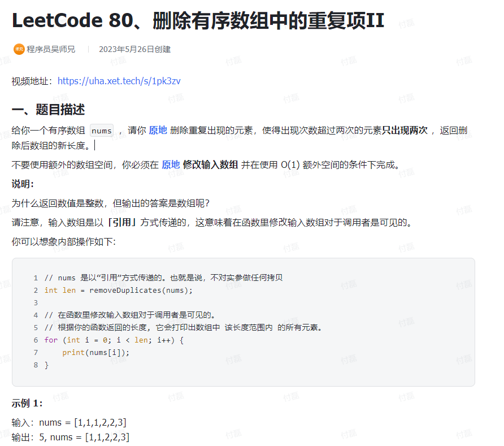
Task: Click the text O(1) 额外空间
Action: click(313, 164)
